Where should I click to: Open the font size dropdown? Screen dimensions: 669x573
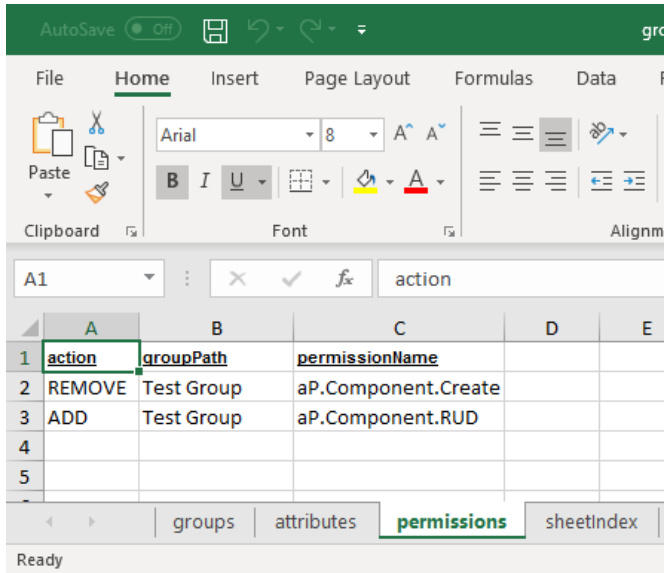(374, 135)
